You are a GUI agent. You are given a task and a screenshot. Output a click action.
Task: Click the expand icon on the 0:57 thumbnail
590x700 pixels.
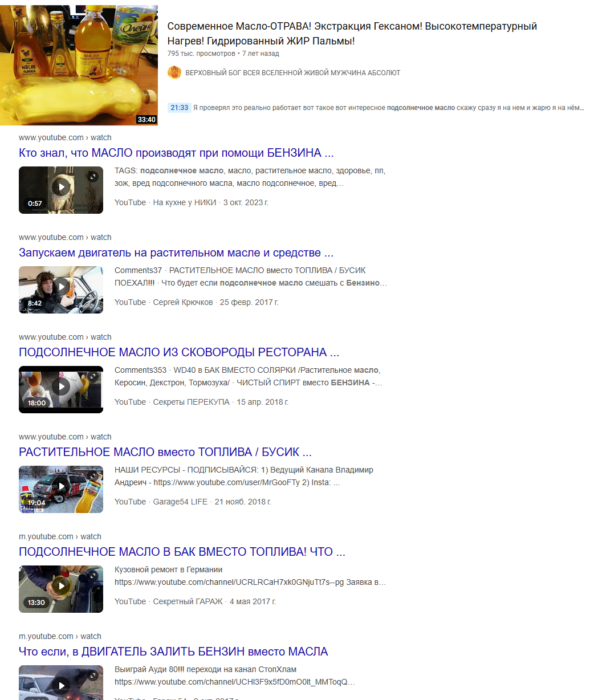click(93, 177)
